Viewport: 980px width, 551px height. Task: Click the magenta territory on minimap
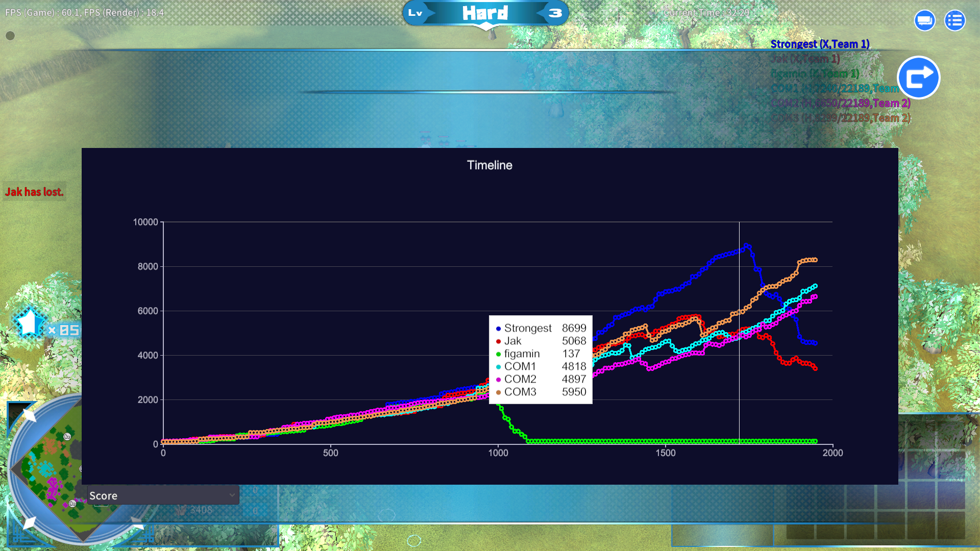[53, 486]
